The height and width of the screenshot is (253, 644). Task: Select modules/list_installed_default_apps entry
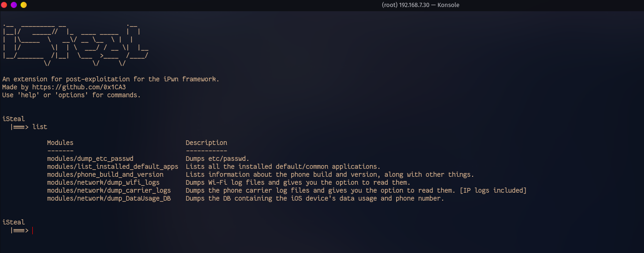(x=113, y=166)
